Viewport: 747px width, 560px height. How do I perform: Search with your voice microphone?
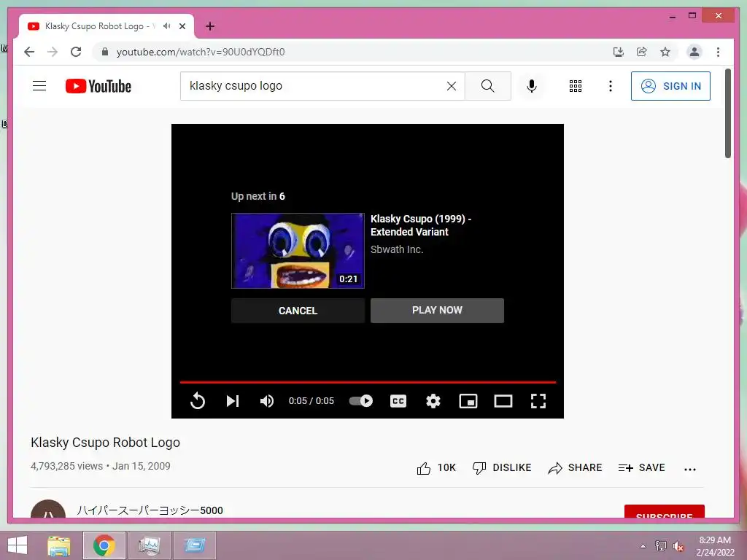coord(532,86)
